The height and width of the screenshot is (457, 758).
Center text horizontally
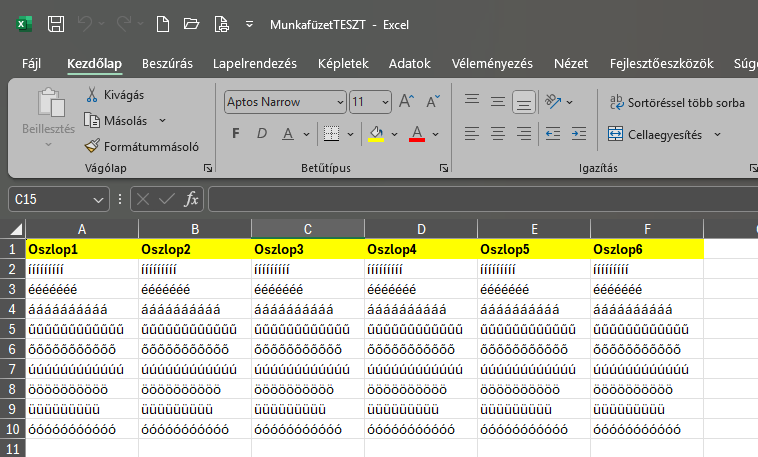click(498, 133)
